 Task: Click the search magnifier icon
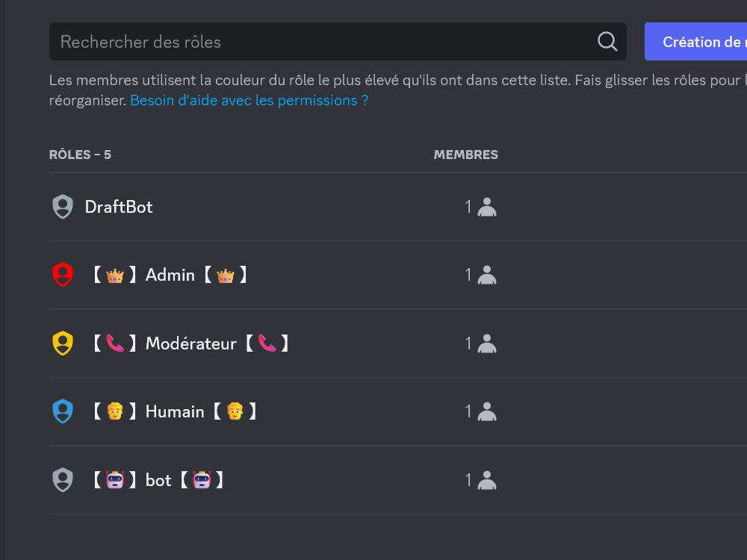(607, 41)
